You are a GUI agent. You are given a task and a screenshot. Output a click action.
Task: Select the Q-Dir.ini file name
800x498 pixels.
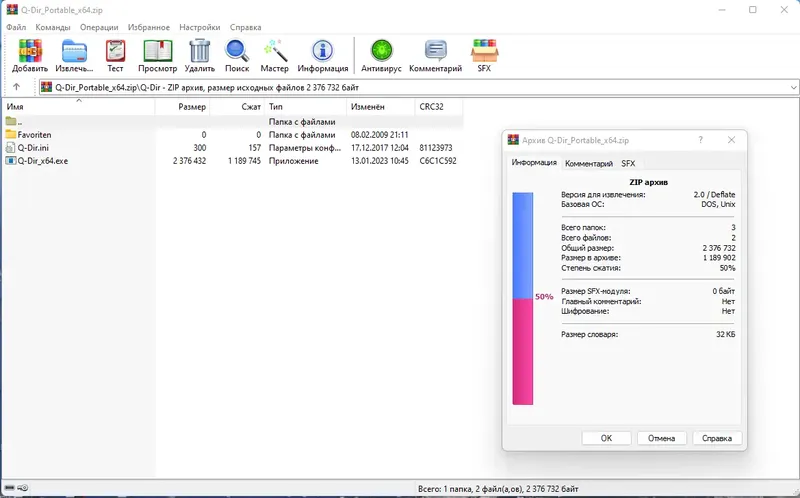click(x=33, y=147)
